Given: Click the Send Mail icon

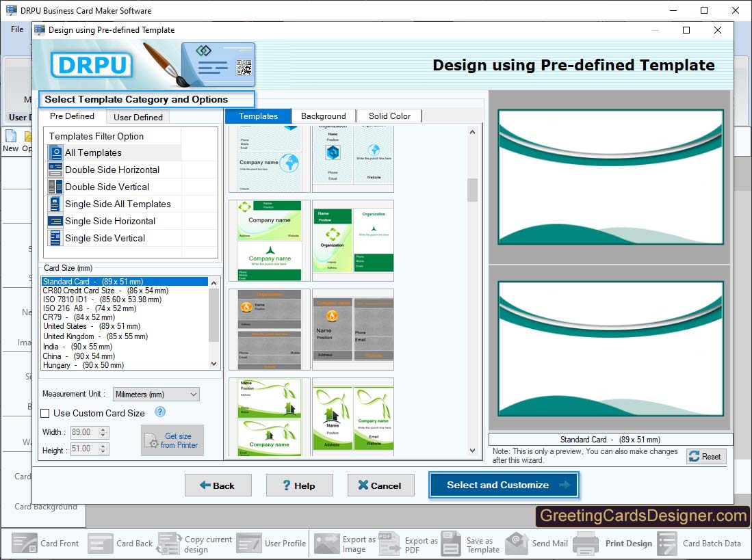Looking at the screenshot, I should point(517,543).
